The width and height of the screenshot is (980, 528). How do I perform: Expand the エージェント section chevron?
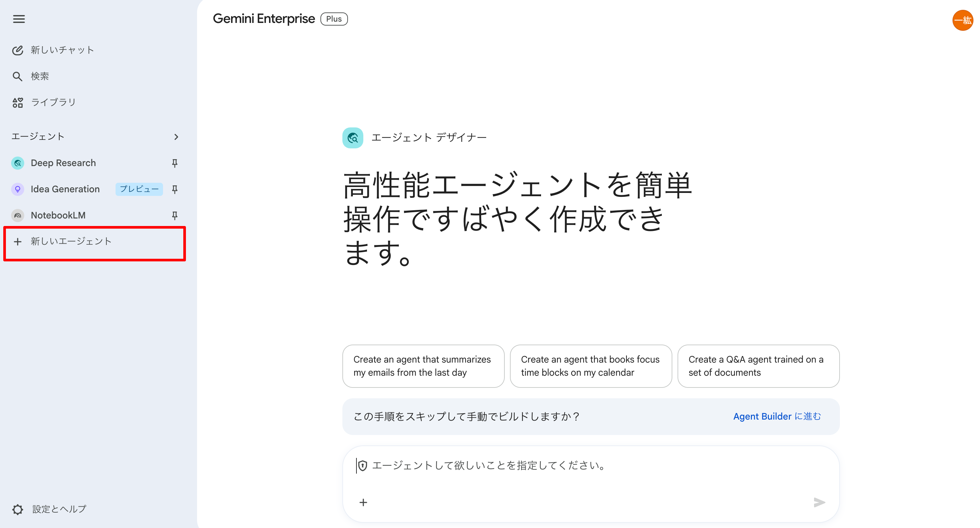point(176,137)
